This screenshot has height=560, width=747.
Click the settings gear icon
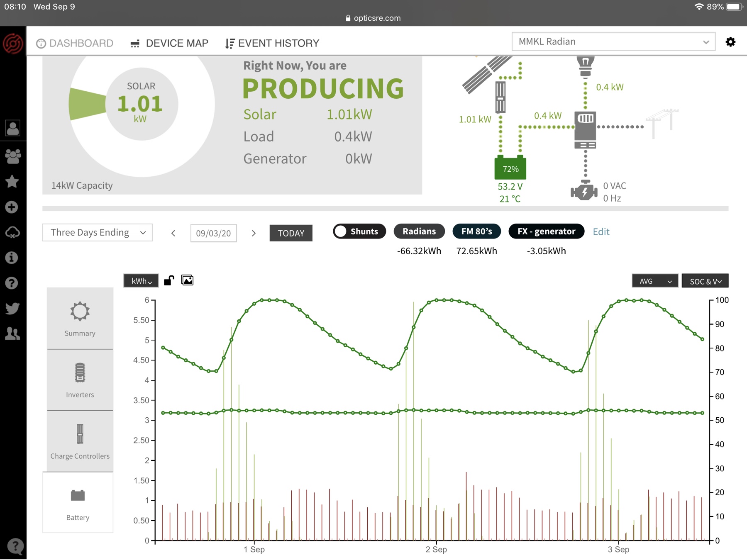[730, 42]
